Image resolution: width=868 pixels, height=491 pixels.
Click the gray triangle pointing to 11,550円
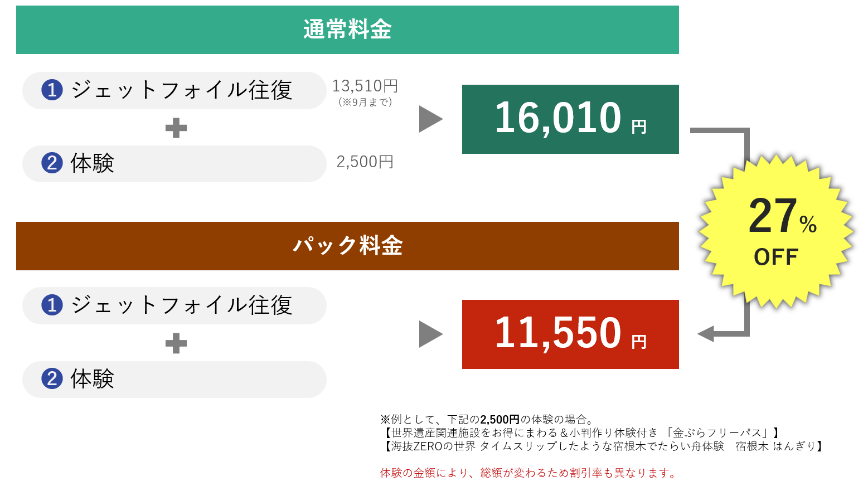point(430,334)
